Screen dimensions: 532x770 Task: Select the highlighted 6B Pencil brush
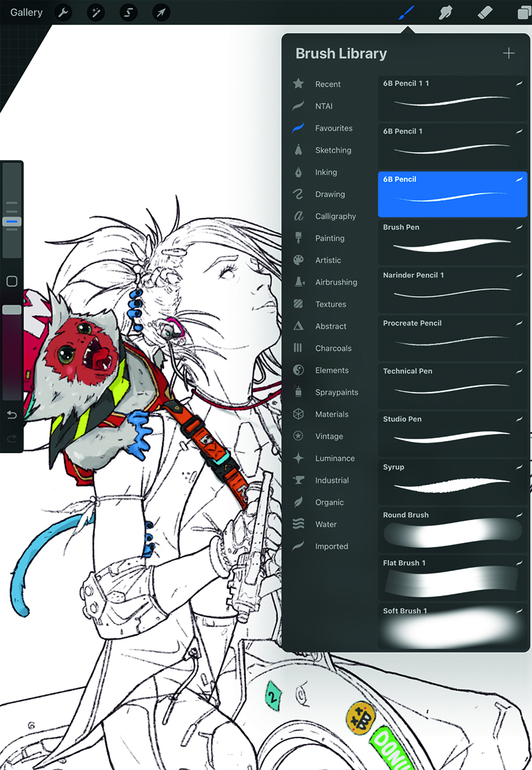[452, 194]
